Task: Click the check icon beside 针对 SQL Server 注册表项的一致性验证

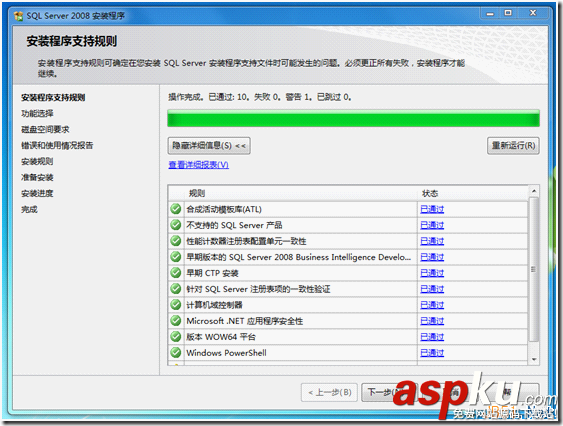Action: (176, 289)
